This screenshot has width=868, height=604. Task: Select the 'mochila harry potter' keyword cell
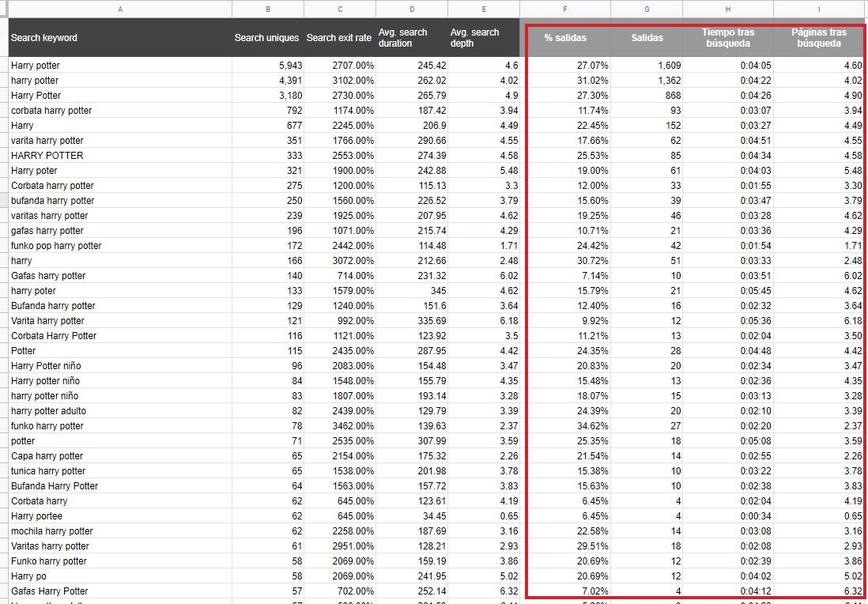(120, 531)
